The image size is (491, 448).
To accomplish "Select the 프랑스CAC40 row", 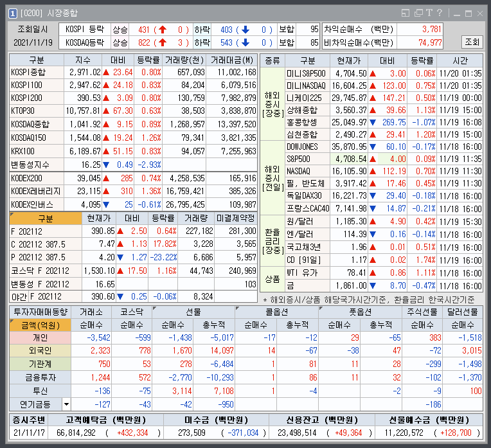I will pos(384,208).
